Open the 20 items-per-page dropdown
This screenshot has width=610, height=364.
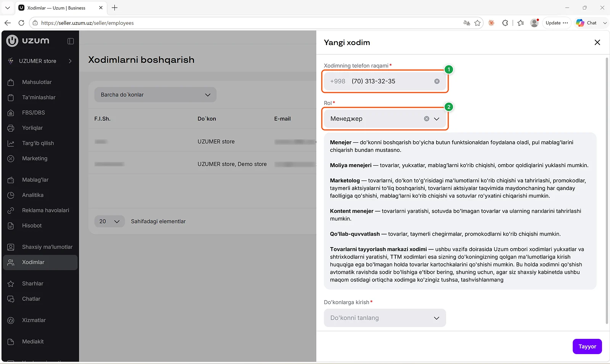pyautogui.click(x=109, y=221)
